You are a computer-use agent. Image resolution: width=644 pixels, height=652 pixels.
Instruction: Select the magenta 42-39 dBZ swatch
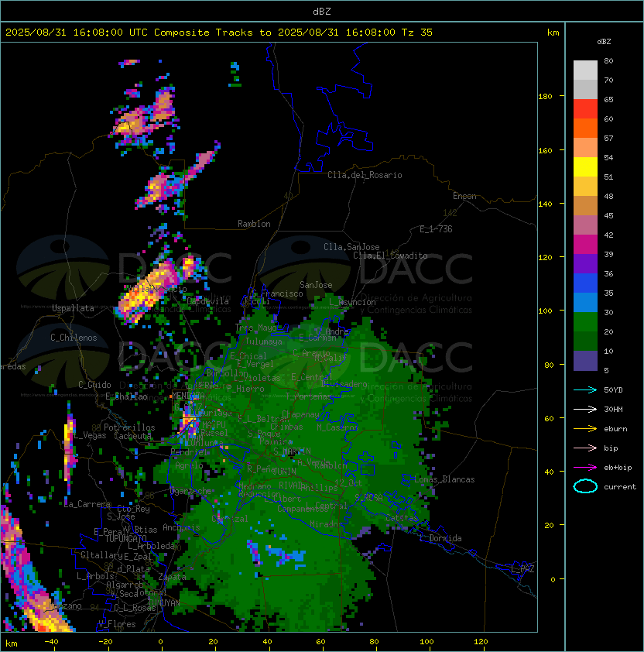585,245
